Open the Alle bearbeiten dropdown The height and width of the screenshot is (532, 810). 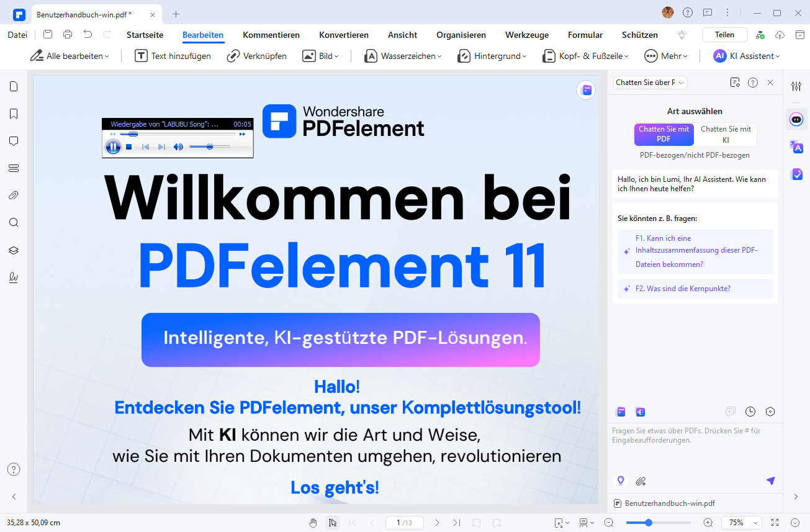click(x=70, y=56)
